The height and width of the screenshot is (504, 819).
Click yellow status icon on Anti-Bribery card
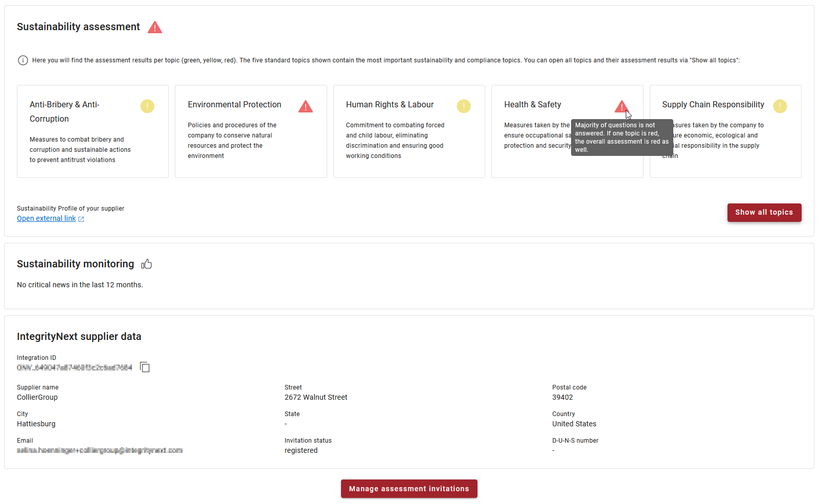147,106
